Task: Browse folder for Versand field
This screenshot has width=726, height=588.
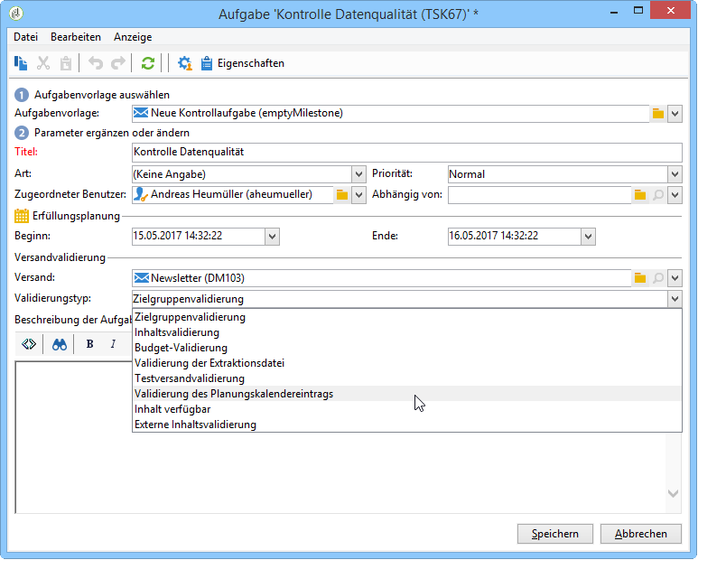Action: click(x=640, y=278)
